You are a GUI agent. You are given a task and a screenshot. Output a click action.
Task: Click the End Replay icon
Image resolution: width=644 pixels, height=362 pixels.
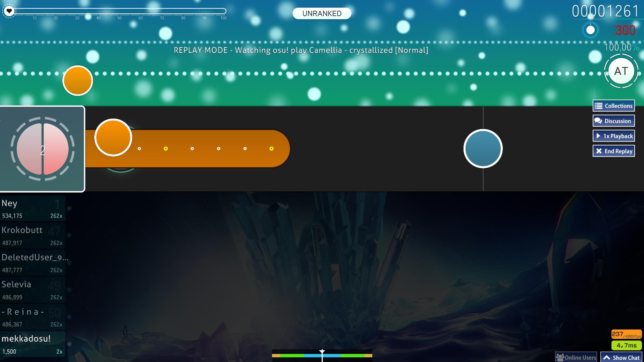599,151
